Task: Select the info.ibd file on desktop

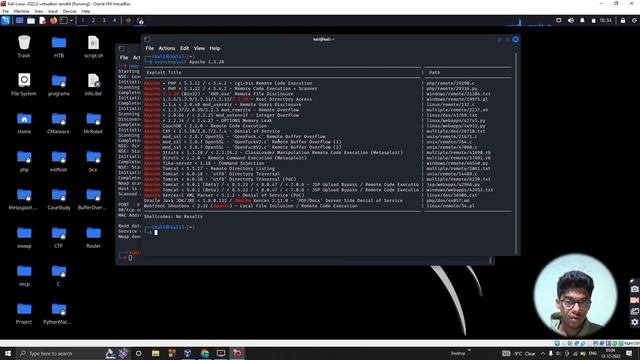Action: (93, 84)
